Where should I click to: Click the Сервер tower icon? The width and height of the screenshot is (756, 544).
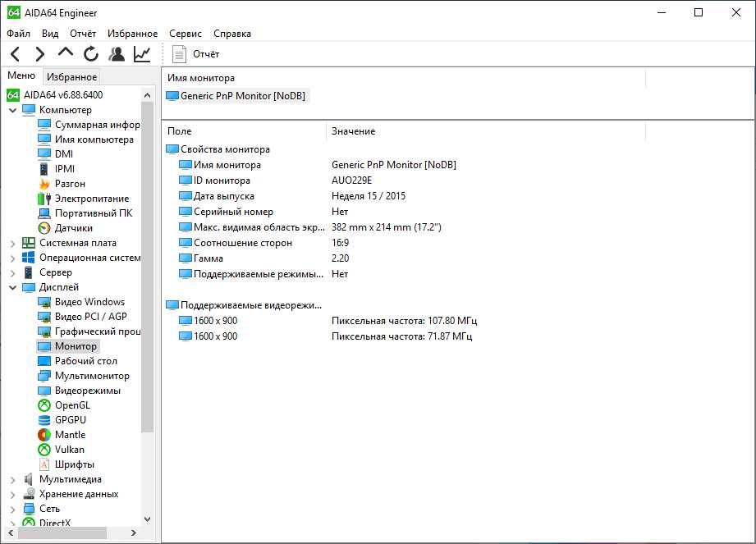(29, 272)
